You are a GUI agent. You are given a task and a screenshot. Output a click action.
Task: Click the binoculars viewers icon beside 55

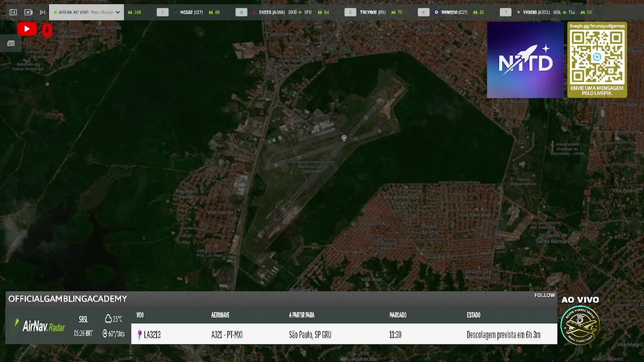(583, 12)
